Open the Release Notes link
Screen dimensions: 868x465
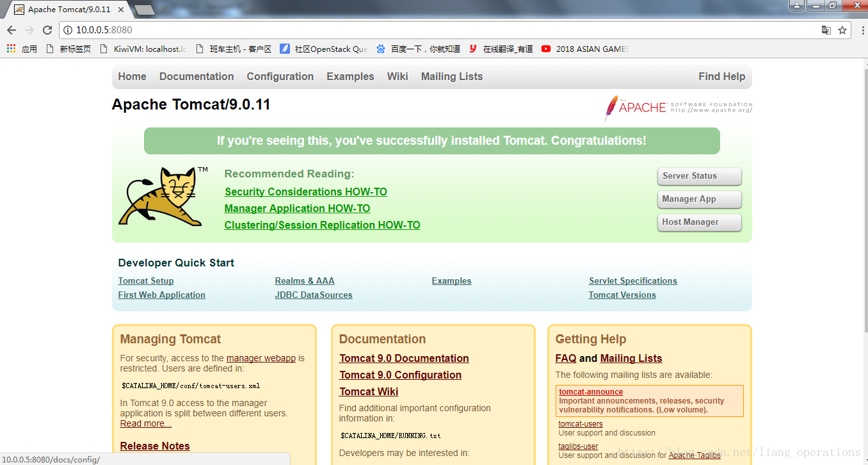point(155,446)
